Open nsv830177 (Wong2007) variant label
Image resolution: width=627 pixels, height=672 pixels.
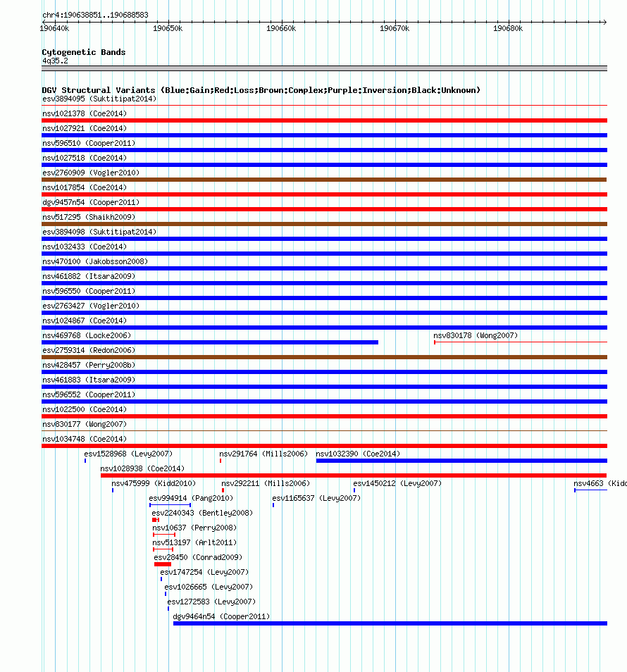click(x=85, y=424)
